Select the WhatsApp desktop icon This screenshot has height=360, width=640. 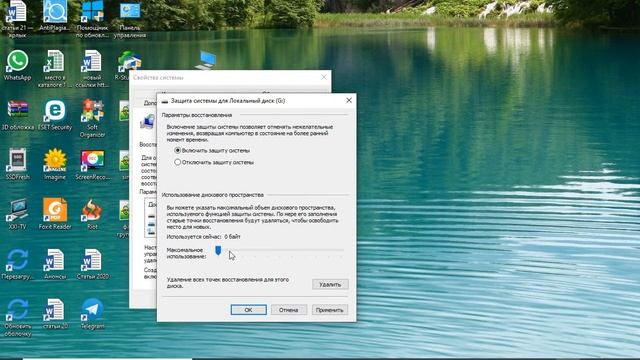pos(17,65)
